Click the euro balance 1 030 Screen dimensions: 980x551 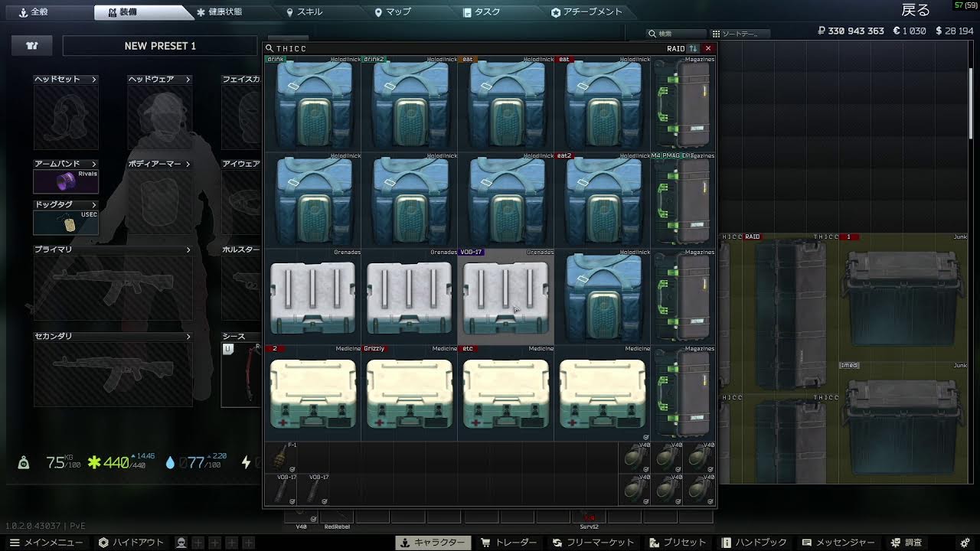pos(910,31)
